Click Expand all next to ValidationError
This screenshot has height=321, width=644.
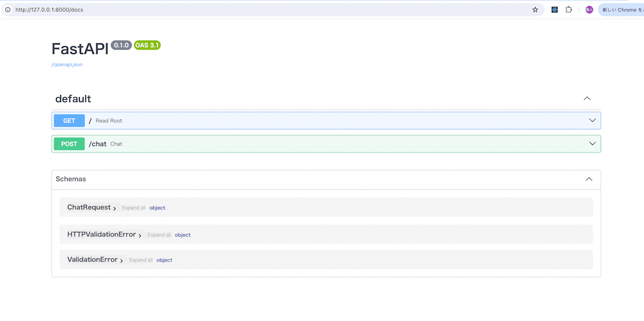coord(141,260)
